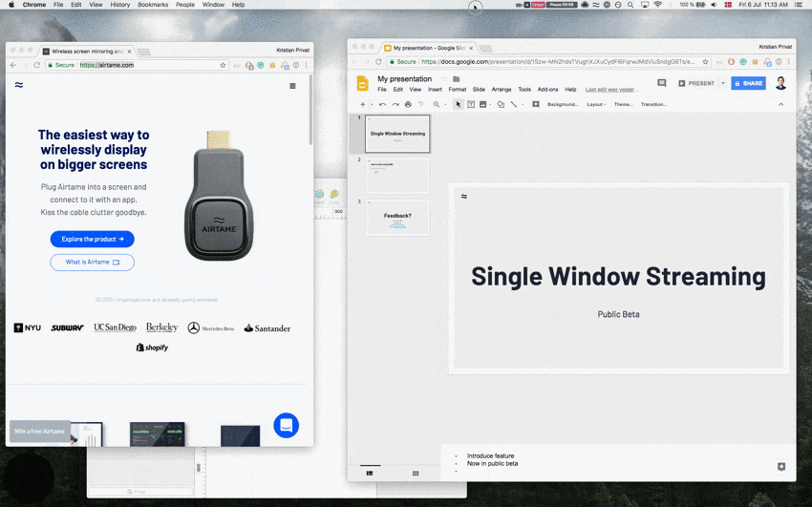Click the Add comment toolbar icon
Image resolution: width=812 pixels, height=507 pixels.
536,104
